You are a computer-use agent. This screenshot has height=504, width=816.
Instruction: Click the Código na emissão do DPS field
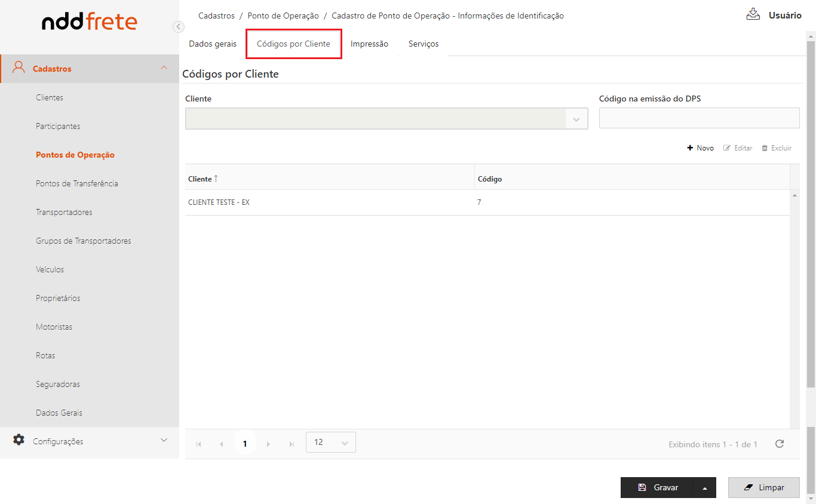click(x=699, y=118)
